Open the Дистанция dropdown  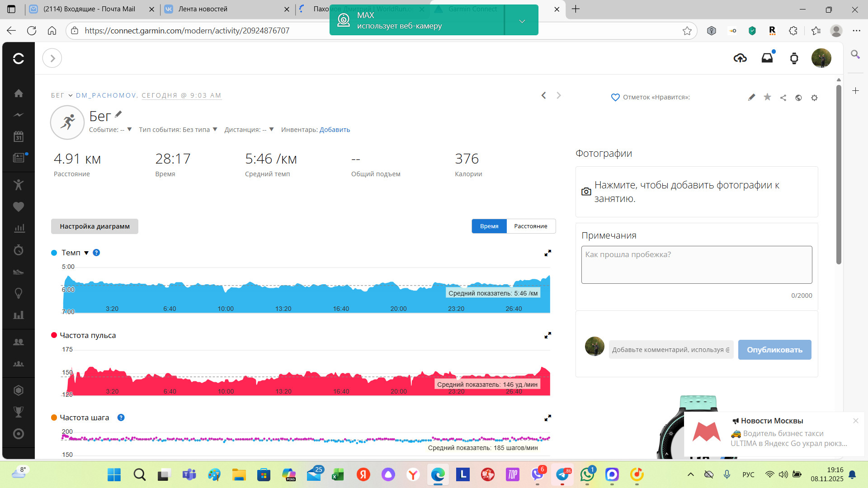[x=249, y=130]
